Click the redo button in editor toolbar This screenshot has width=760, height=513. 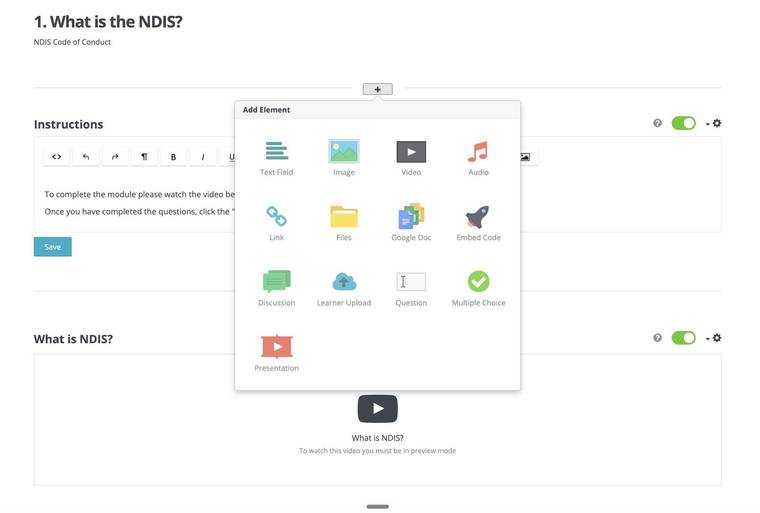pos(115,157)
